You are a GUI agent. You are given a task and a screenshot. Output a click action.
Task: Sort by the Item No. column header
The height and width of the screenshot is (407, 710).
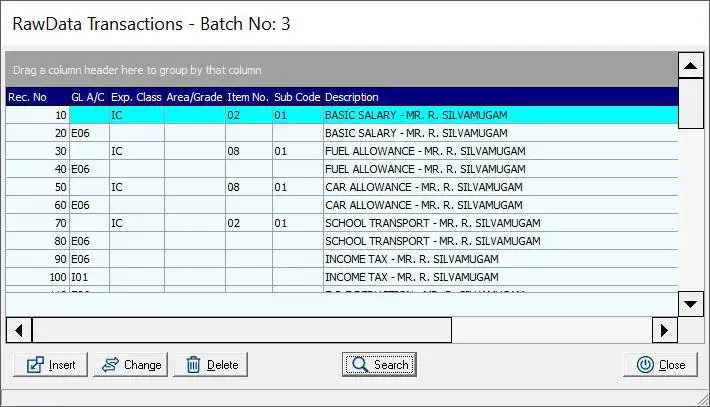coord(249,97)
